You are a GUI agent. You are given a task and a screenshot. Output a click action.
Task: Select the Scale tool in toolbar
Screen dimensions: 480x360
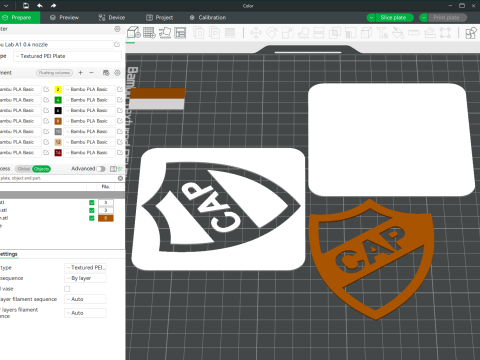(x=287, y=33)
